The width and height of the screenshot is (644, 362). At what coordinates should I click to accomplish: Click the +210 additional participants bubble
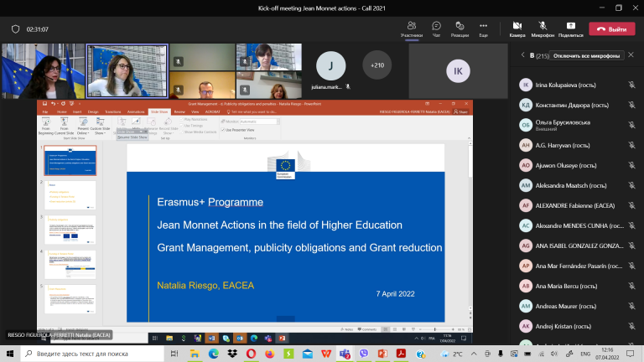tap(377, 65)
